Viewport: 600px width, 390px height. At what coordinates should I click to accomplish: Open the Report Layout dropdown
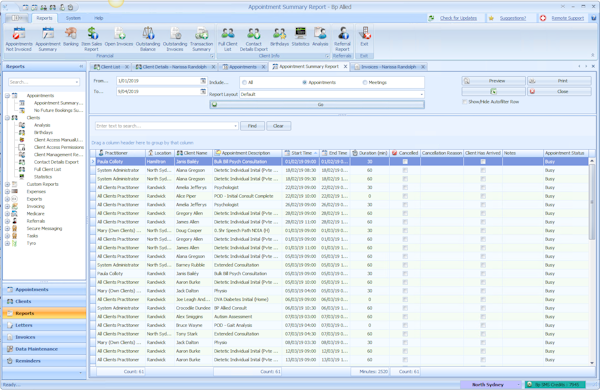pyautogui.click(x=422, y=94)
